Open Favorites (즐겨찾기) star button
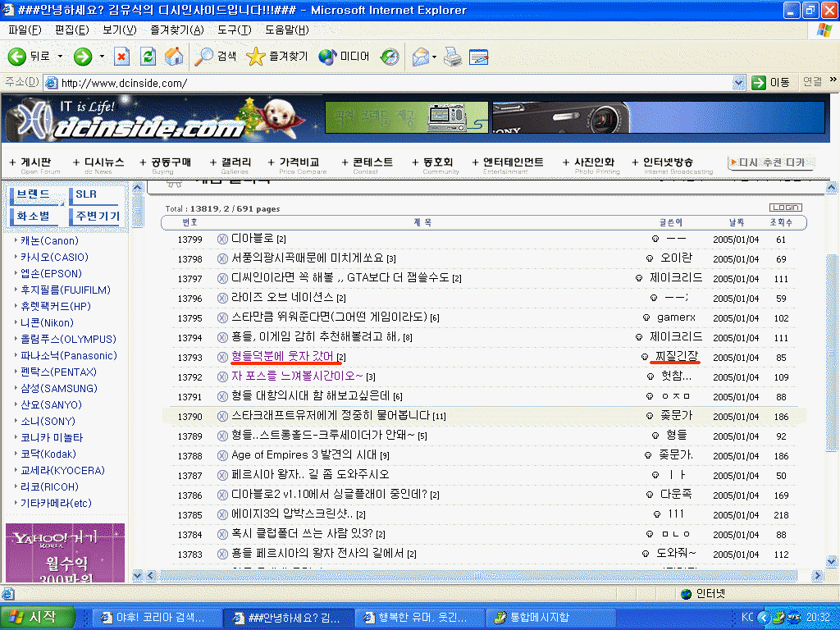 (x=277, y=57)
